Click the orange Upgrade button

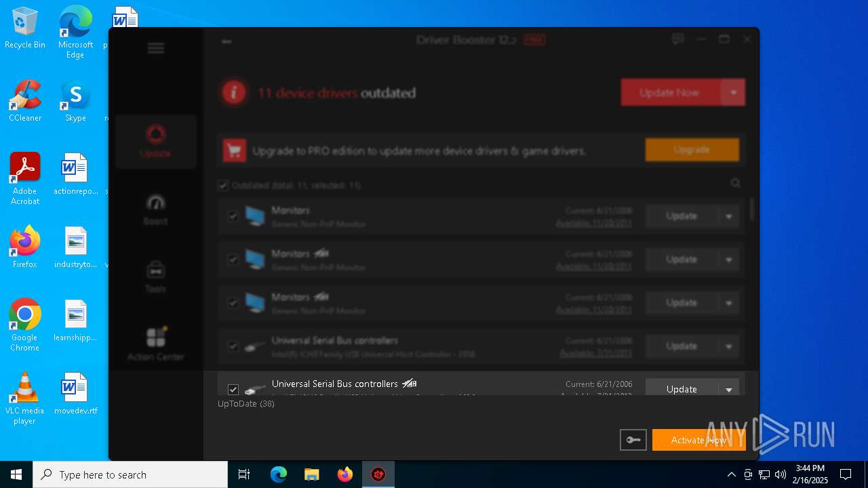692,150
